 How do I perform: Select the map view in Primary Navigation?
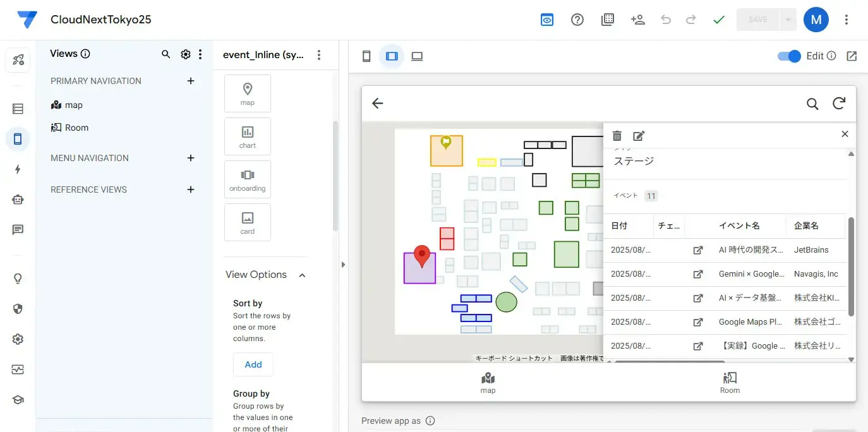pos(73,105)
